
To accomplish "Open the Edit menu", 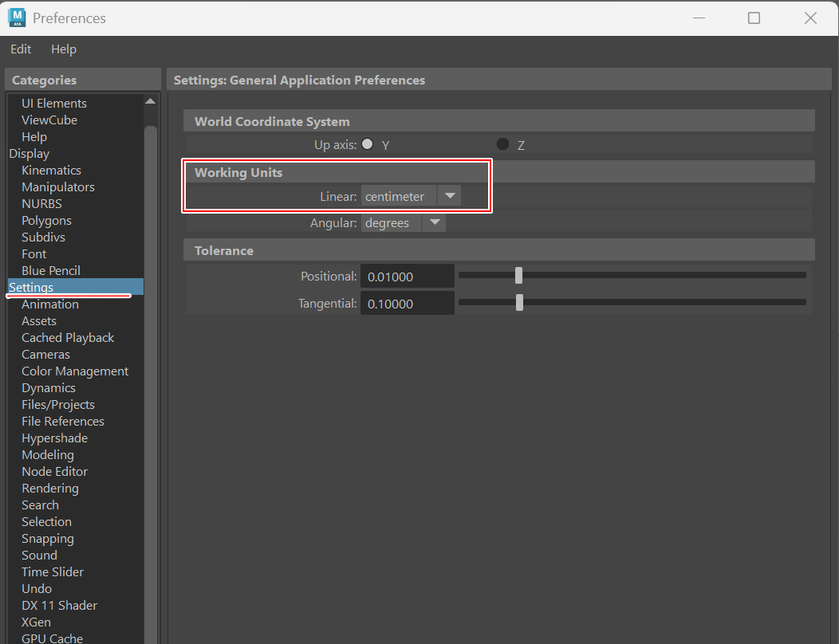I will click(21, 49).
